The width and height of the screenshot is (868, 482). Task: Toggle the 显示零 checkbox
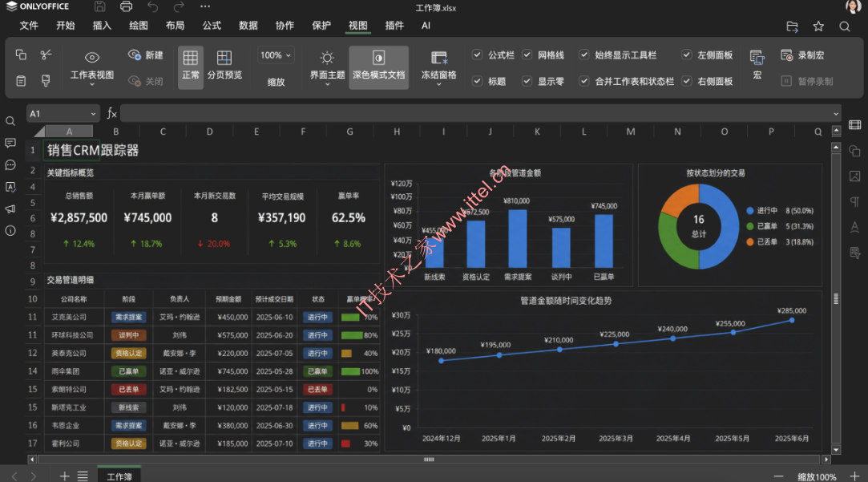coord(527,81)
